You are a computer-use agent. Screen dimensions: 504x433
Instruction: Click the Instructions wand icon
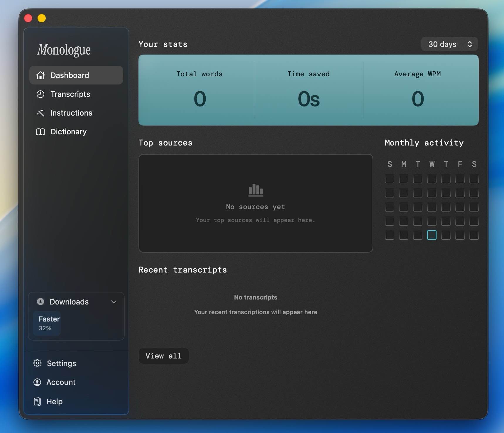[40, 113]
